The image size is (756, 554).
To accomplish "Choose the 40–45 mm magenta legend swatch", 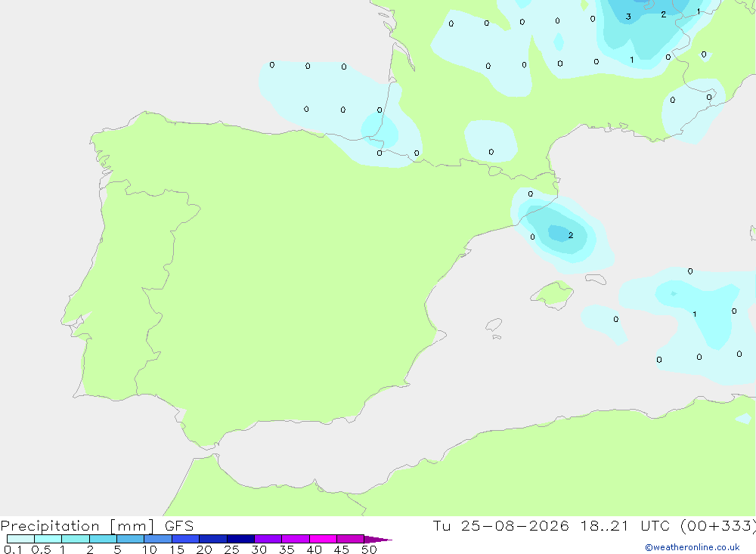I will (x=323, y=539).
